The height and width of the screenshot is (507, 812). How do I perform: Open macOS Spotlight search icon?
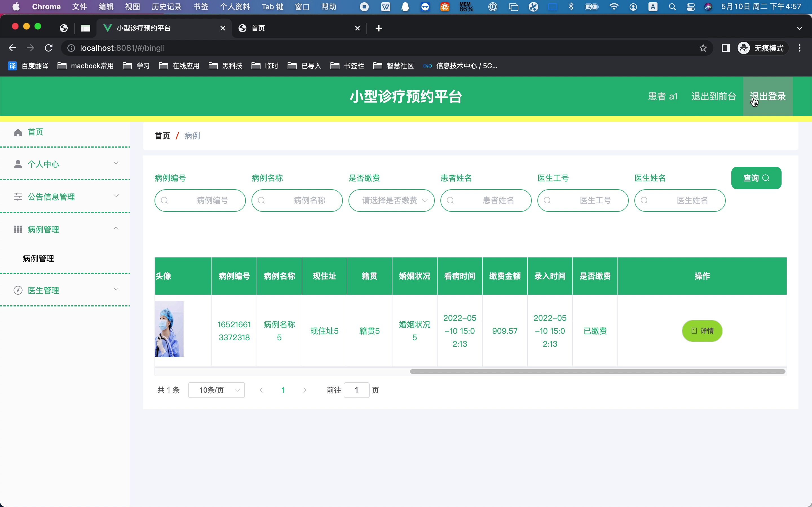coord(672,7)
